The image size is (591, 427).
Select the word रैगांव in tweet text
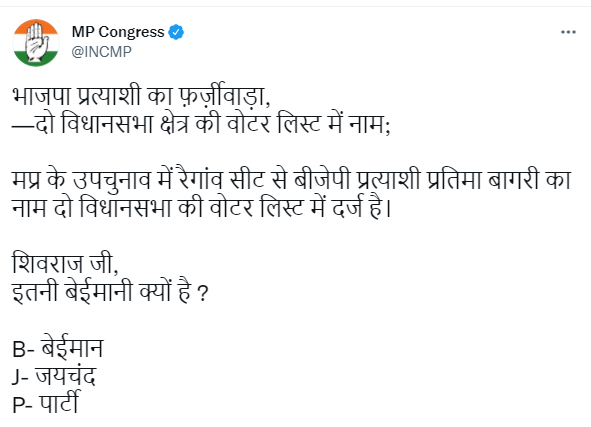point(200,179)
